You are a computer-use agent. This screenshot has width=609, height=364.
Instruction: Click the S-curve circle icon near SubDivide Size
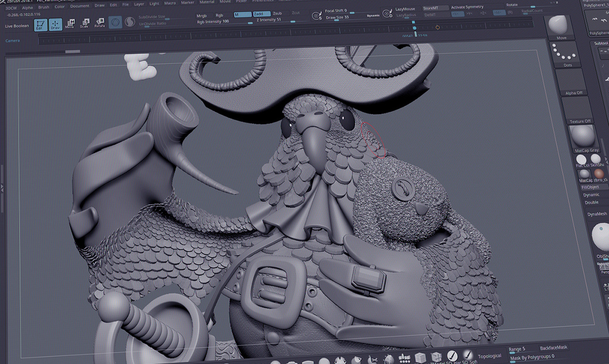(130, 22)
